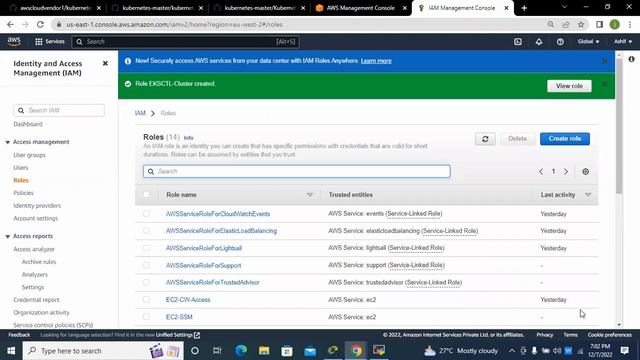
Task: Click the Create role button
Action: pyautogui.click(x=564, y=139)
